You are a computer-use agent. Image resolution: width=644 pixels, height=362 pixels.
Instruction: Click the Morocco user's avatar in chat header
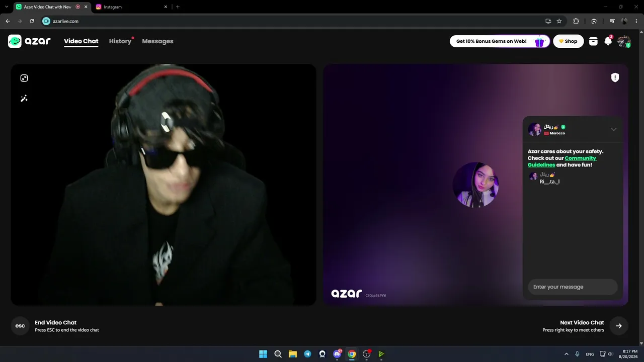[534, 129]
